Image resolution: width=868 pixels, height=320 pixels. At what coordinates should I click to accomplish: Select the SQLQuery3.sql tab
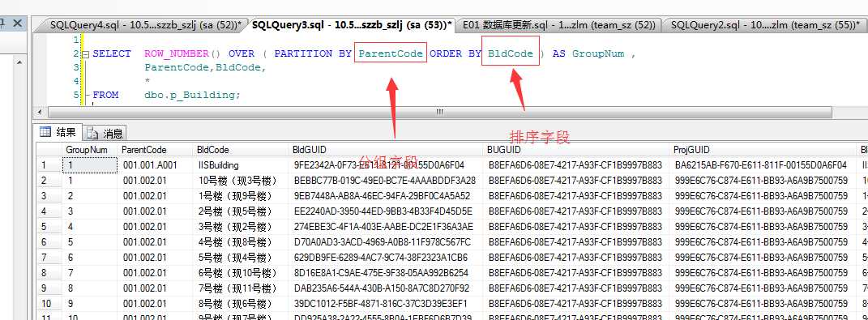(352, 24)
